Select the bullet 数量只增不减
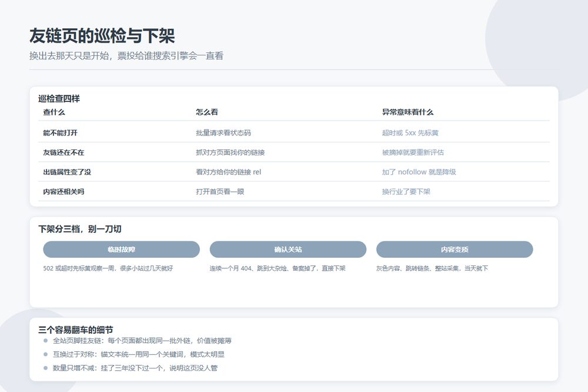This screenshot has height=392, width=588. [x=73, y=368]
